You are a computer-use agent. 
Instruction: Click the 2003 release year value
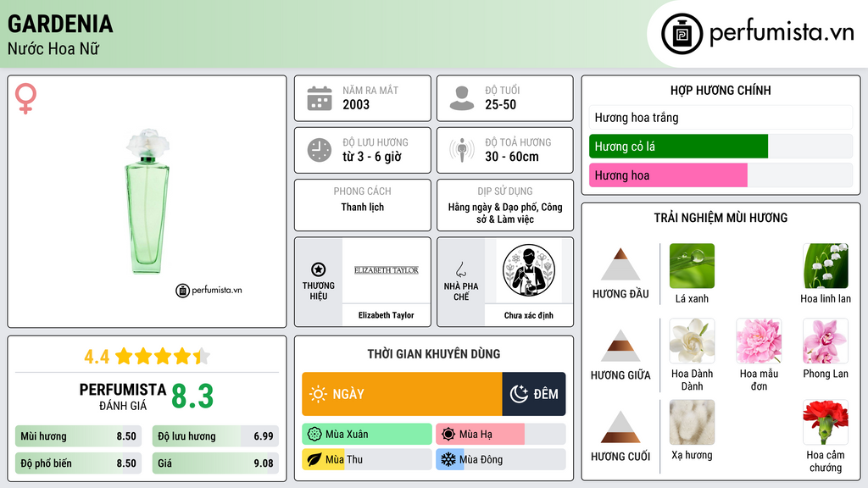tap(356, 104)
